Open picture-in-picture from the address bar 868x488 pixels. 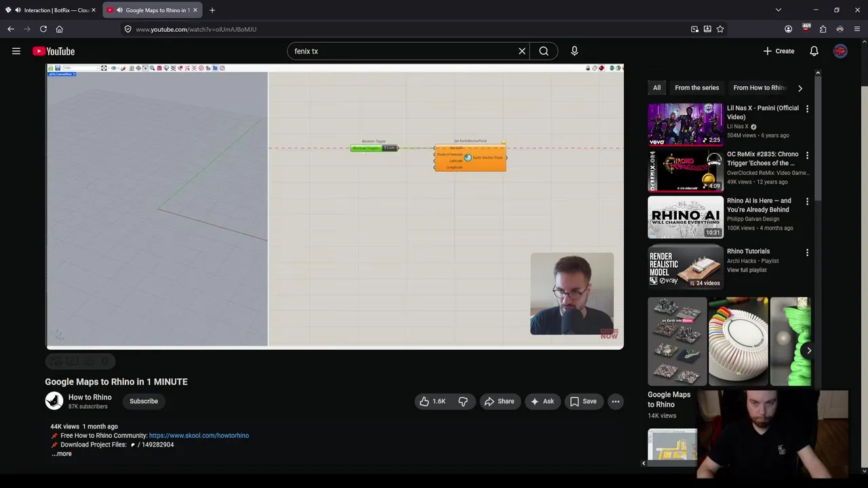click(694, 29)
